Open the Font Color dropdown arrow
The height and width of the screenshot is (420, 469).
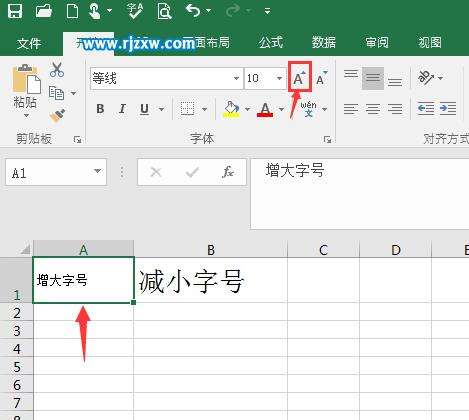click(281, 109)
